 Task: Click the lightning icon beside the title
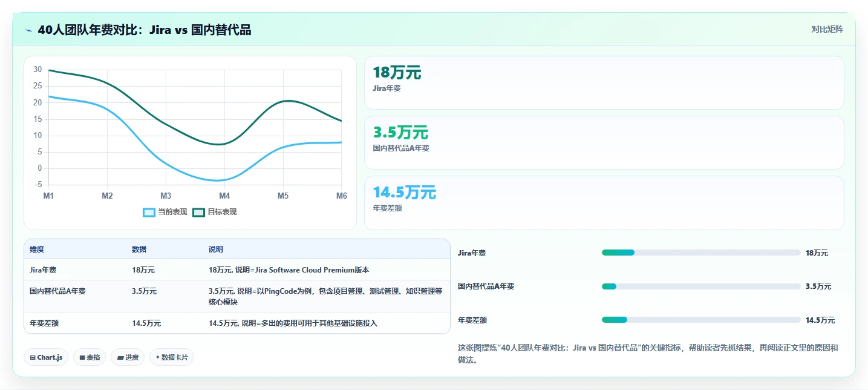(x=29, y=30)
